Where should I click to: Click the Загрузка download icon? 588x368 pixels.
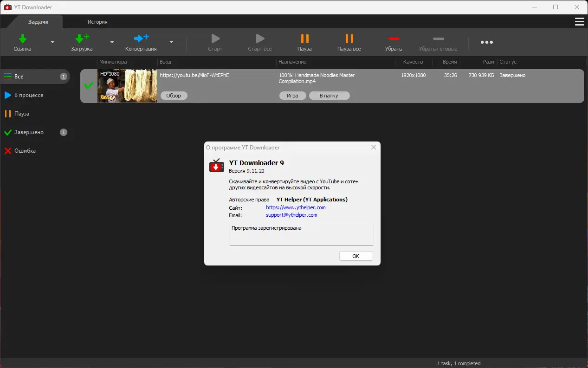click(82, 39)
